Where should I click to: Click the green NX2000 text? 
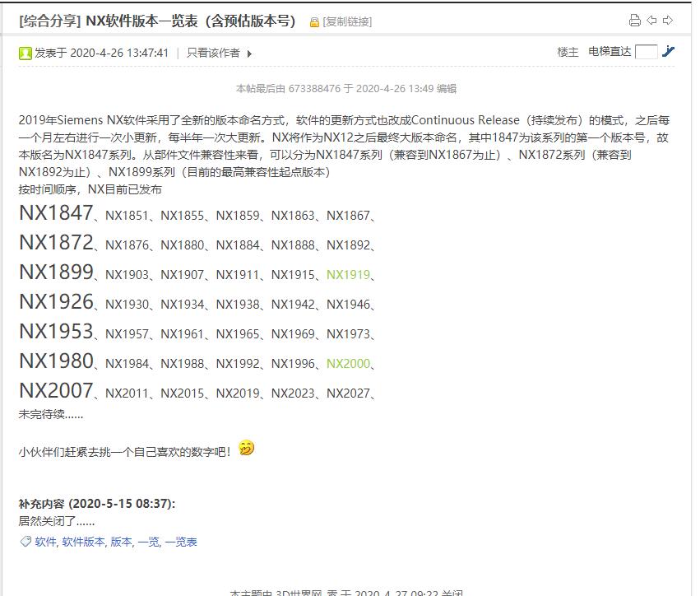348,364
